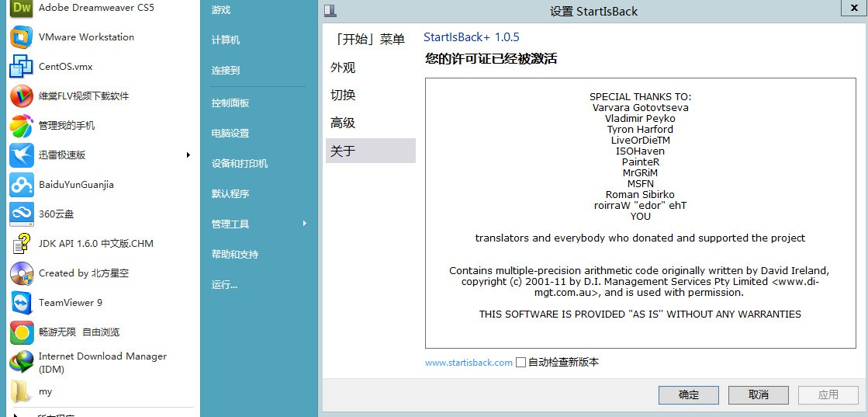This screenshot has height=417, width=868.
Task: Launch 360云盘 icon
Action: [22, 214]
